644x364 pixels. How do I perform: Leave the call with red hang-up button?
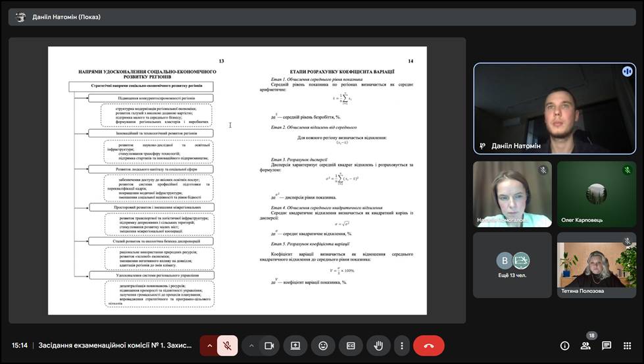[x=429, y=346]
